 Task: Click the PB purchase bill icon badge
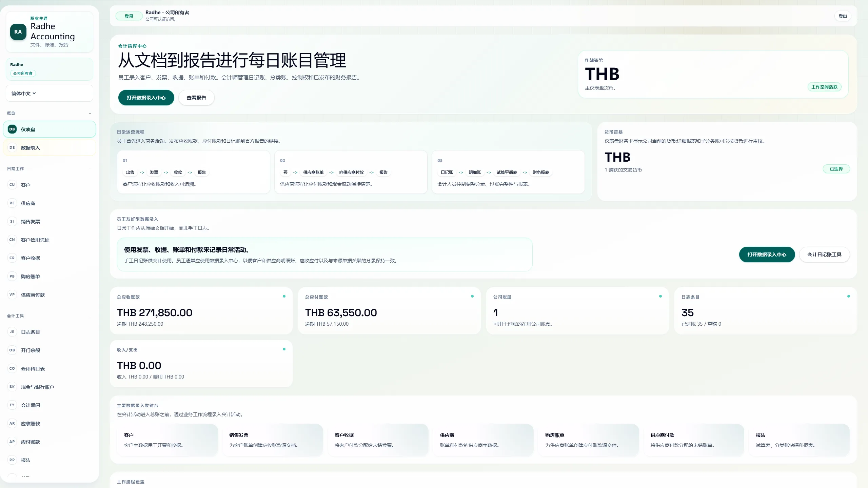click(x=12, y=276)
